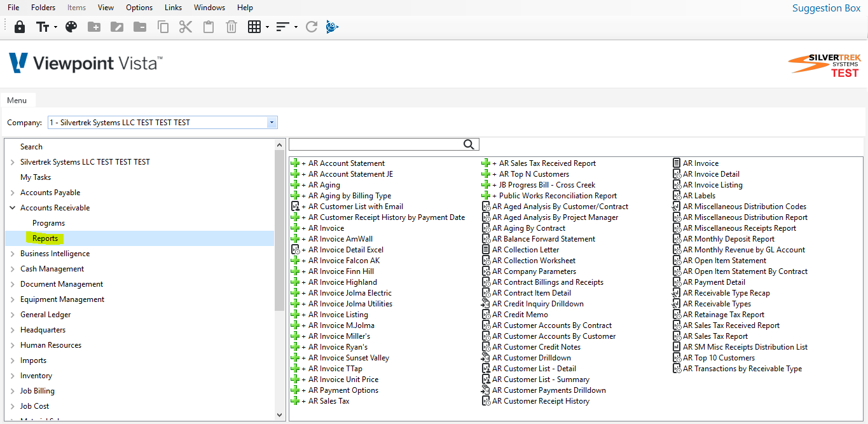
Task: Open the sort dropdown arrow
Action: [x=296, y=27]
